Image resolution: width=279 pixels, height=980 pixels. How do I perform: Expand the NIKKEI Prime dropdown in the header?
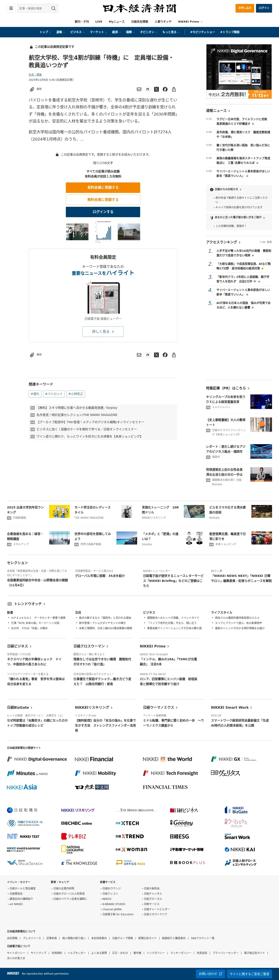click(190, 22)
